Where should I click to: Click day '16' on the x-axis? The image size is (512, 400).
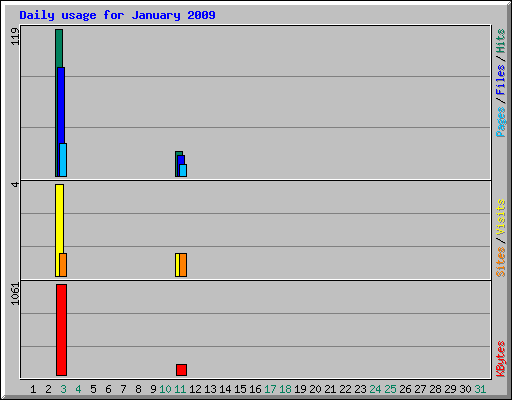coord(255,389)
